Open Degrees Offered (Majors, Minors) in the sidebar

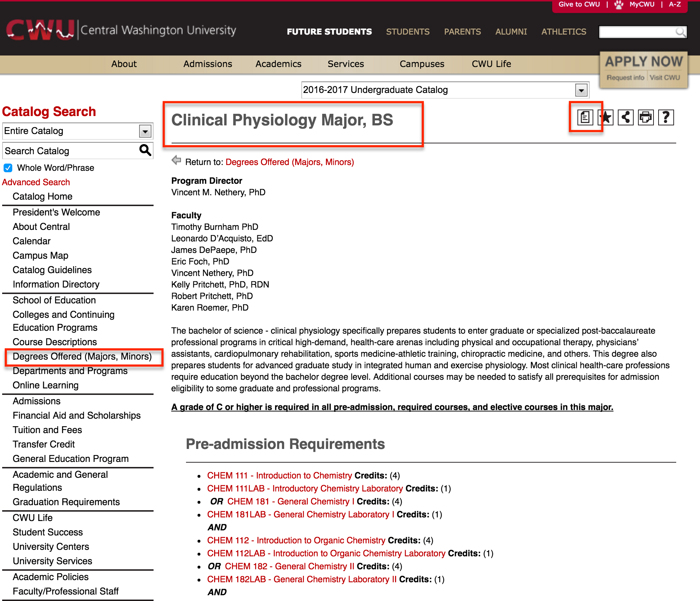[x=82, y=356]
